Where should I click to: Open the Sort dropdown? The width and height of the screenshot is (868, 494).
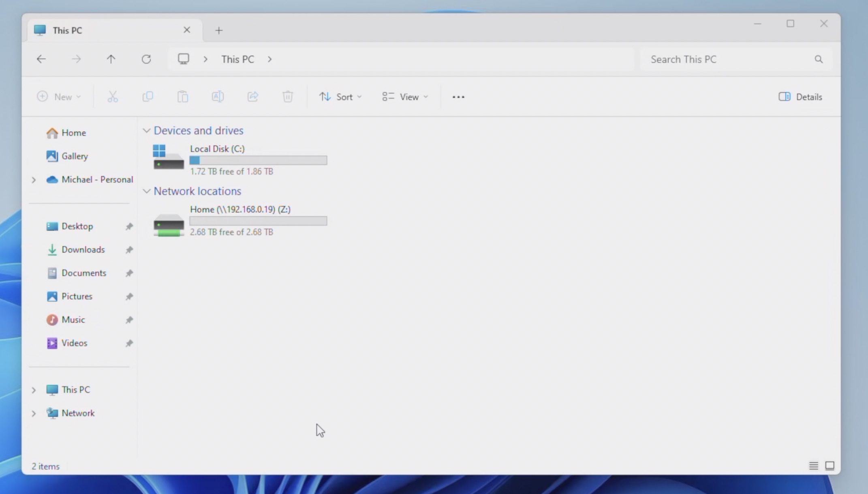pos(340,97)
